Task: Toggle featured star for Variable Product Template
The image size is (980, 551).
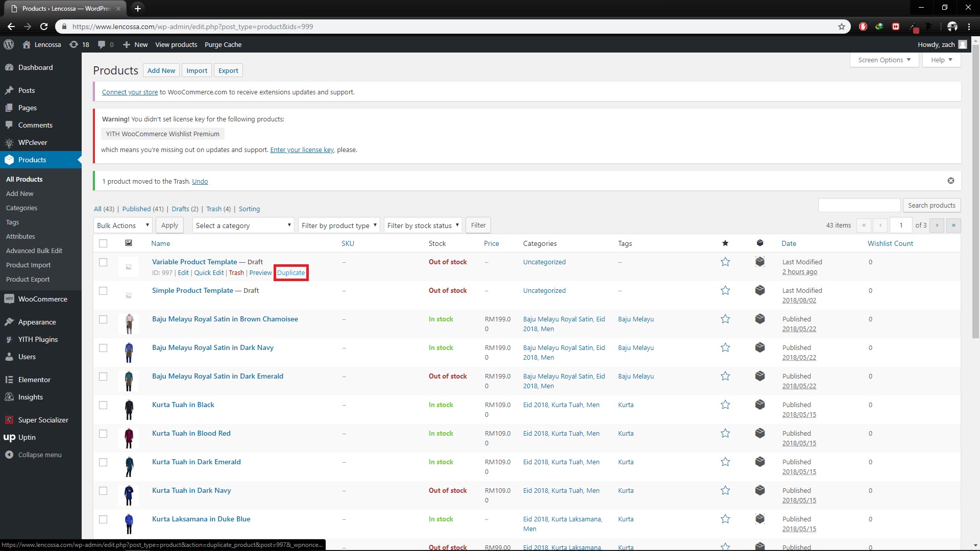Action: pos(725,262)
